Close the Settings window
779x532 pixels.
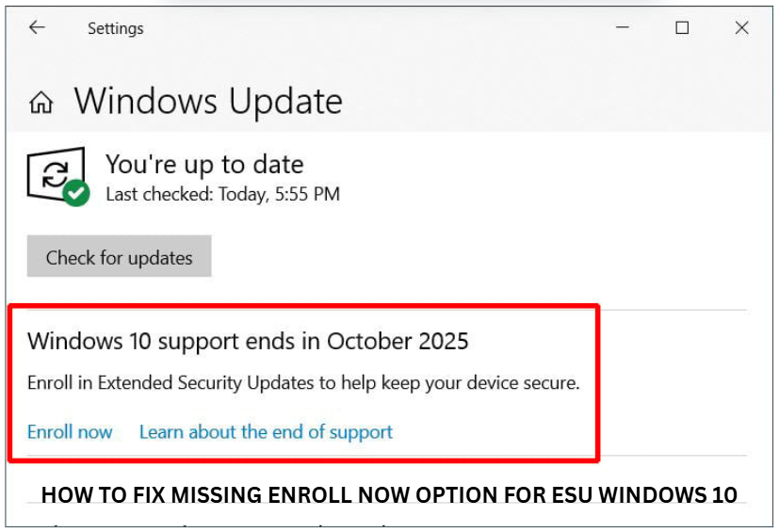coord(741,28)
